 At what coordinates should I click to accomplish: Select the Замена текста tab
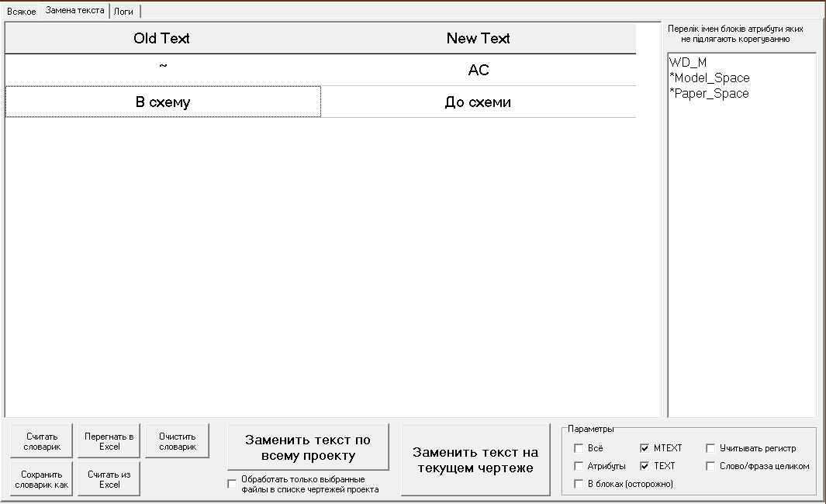74,11
